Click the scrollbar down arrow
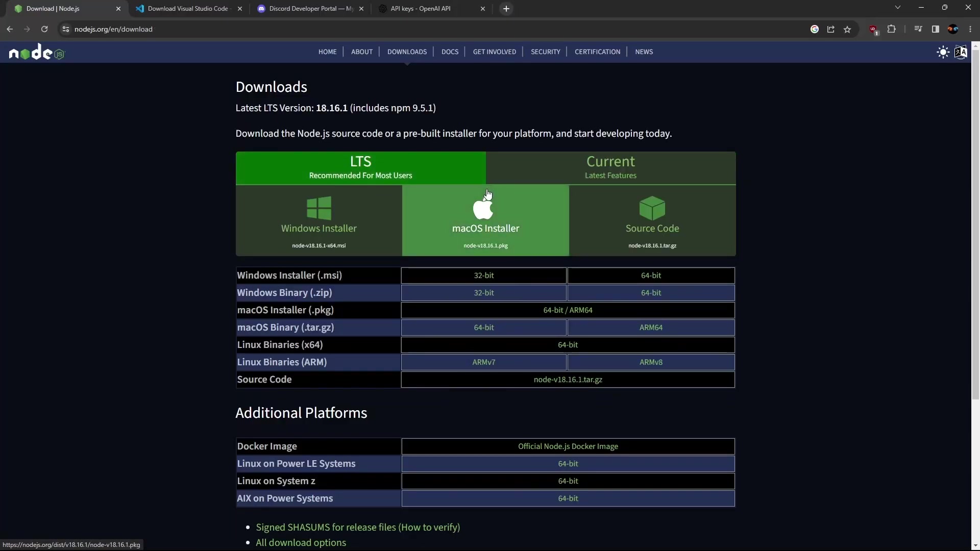980x551 pixels. (x=975, y=546)
